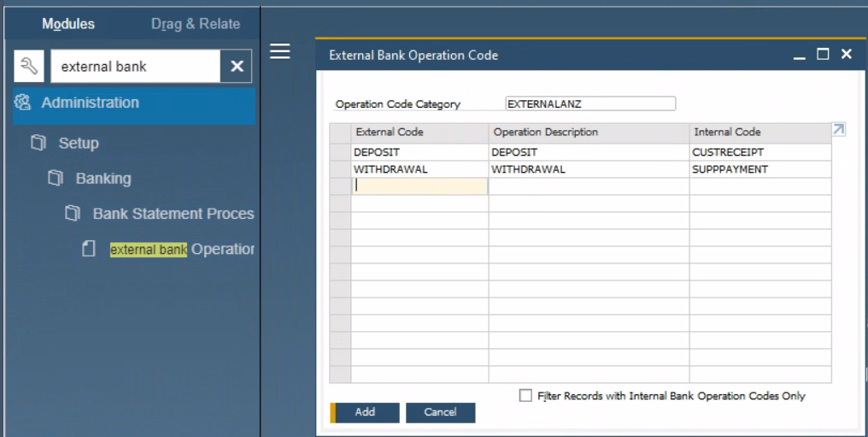Open the hamburger menu icon
The height and width of the screenshot is (437, 868).
(280, 52)
